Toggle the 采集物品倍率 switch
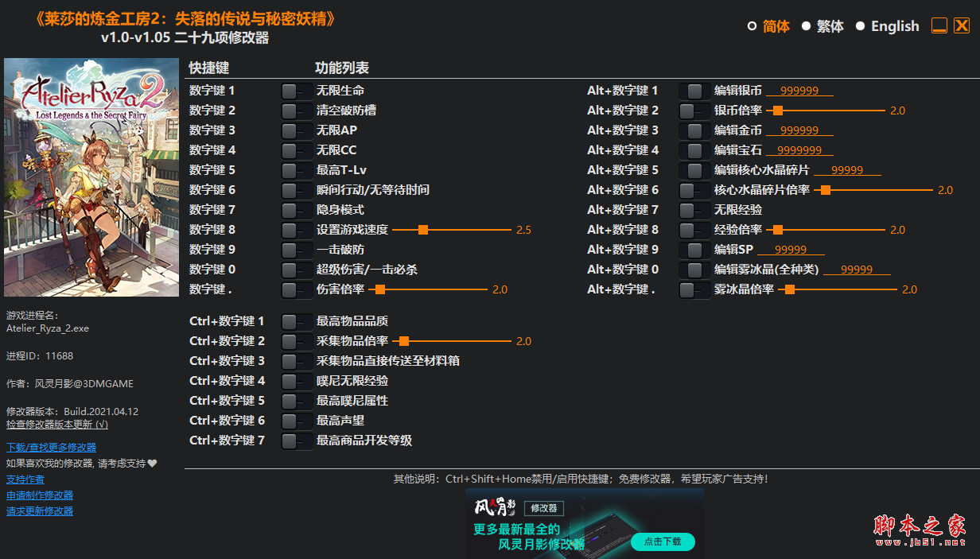The image size is (980, 559). 297,341
